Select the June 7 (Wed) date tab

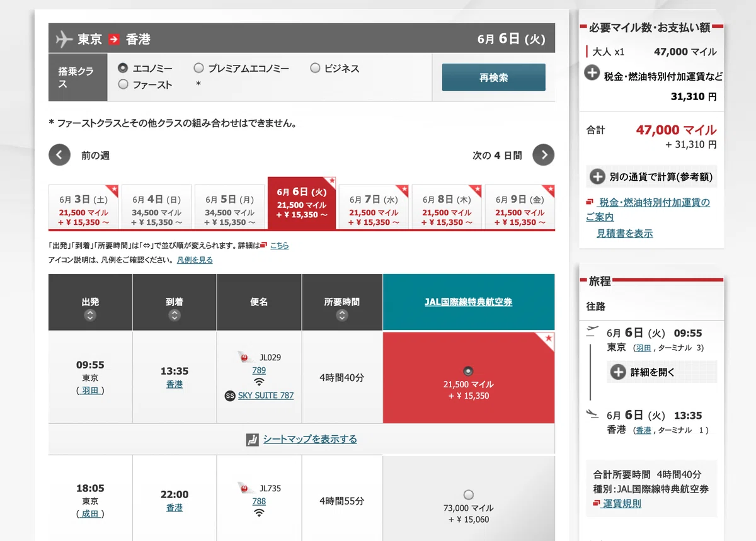click(x=374, y=207)
